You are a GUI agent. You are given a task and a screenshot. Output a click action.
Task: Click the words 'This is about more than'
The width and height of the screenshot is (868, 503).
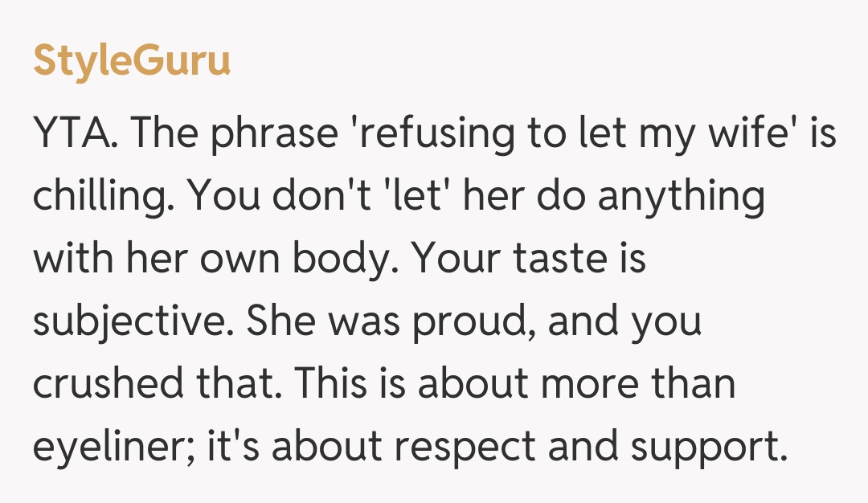click(514, 384)
